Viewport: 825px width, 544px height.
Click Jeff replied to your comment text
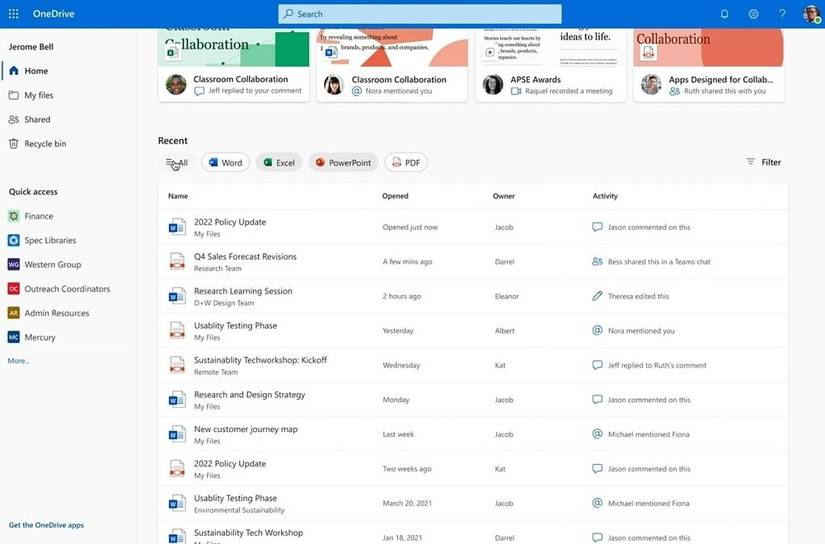coord(255,90)
